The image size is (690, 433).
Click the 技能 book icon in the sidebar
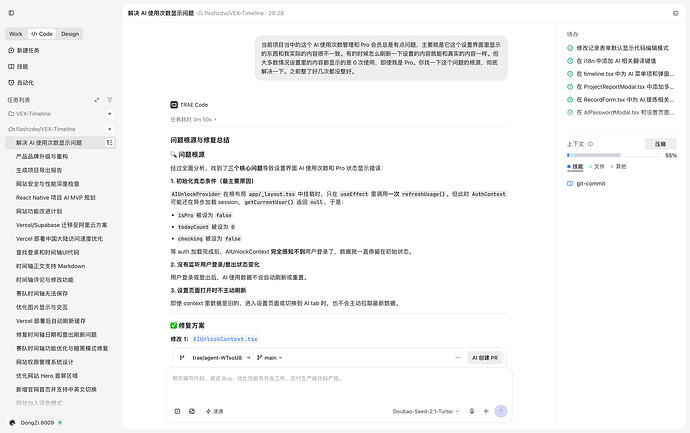11,66
